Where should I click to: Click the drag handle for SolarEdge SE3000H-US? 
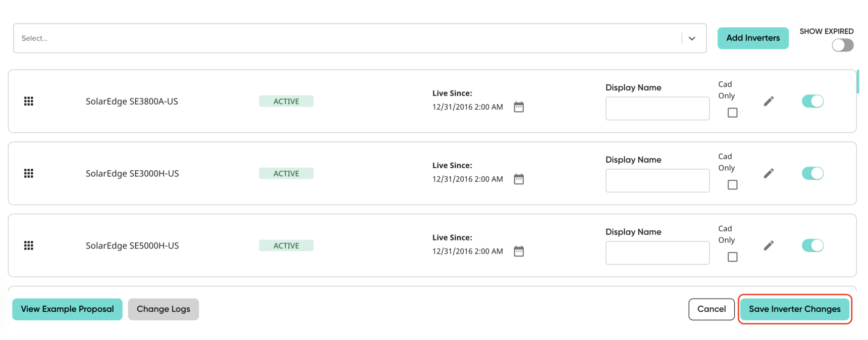point(29,173)
